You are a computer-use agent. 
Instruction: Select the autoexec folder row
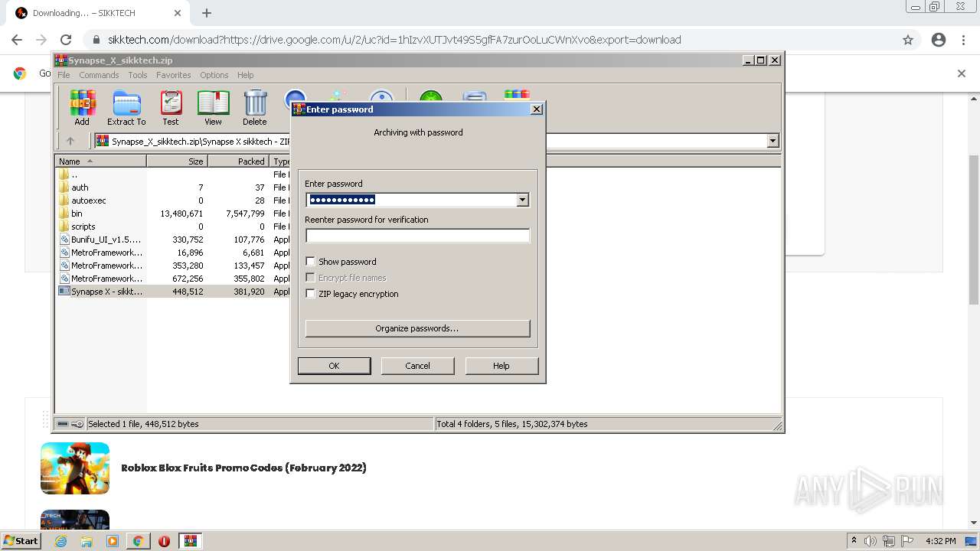[x=172, y=201]
